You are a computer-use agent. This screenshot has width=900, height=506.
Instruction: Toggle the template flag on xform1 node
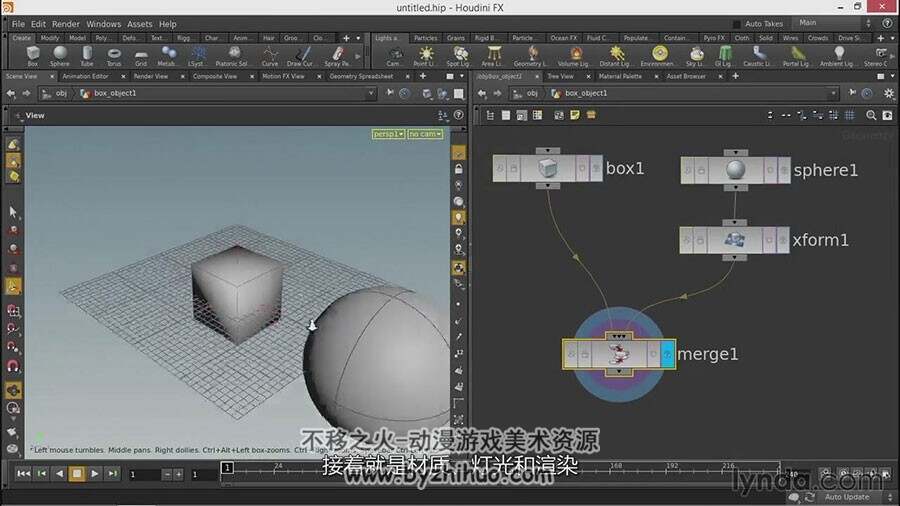[770, 240]
